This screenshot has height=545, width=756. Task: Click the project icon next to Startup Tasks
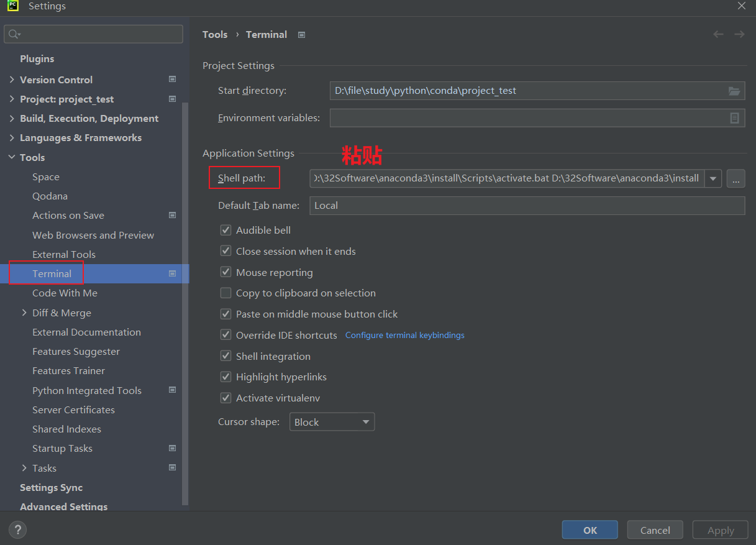click(x=172, y=448)
